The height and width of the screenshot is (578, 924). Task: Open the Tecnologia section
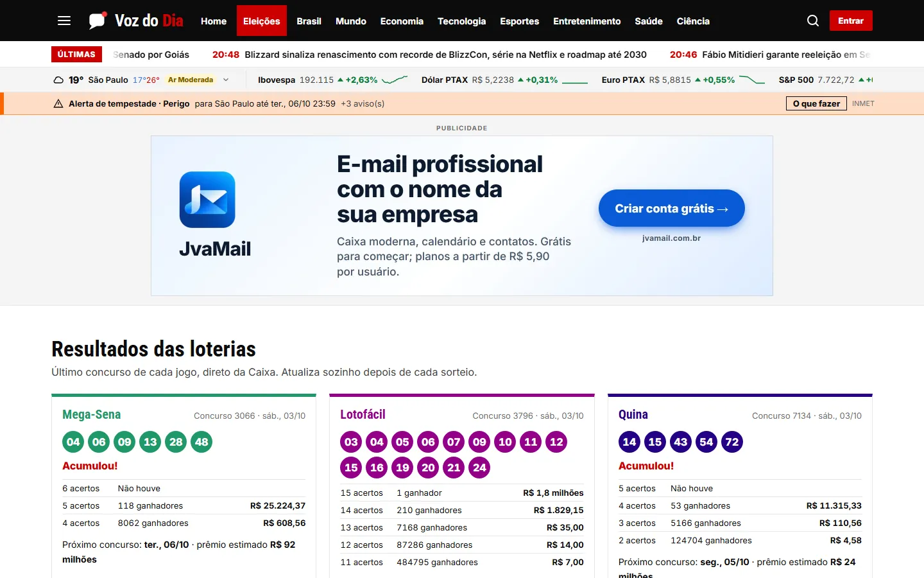[462, 21]
